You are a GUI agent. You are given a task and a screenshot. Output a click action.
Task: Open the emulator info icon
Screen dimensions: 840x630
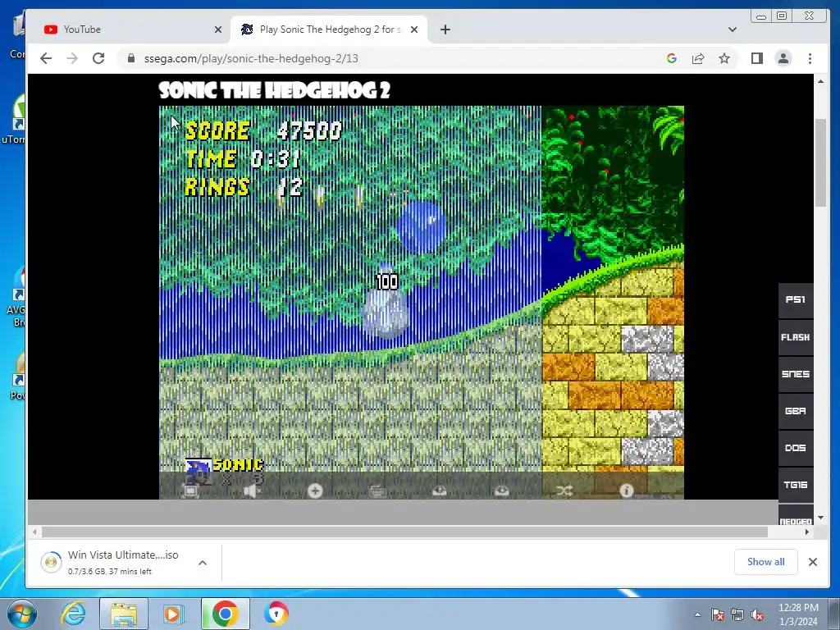[x=626, y=491]
